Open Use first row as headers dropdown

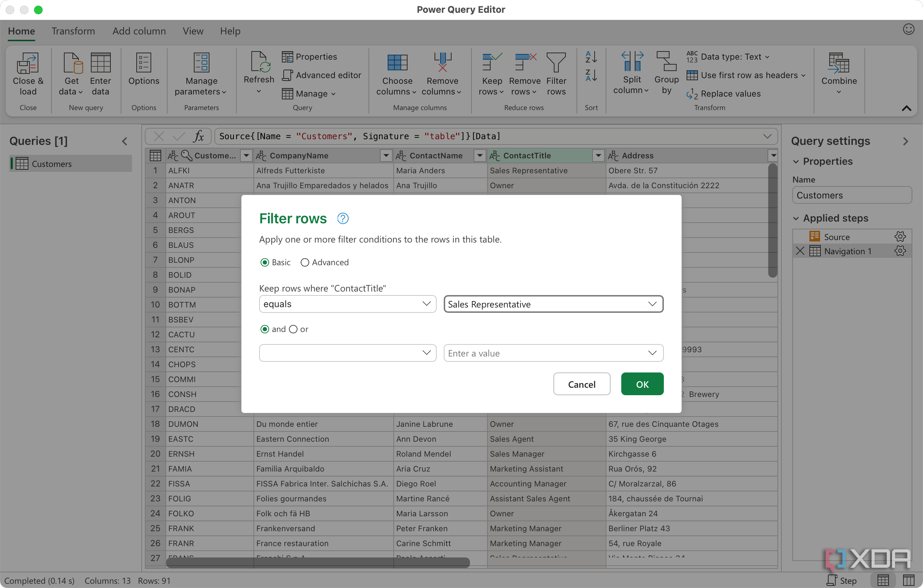tap(746, 75)
